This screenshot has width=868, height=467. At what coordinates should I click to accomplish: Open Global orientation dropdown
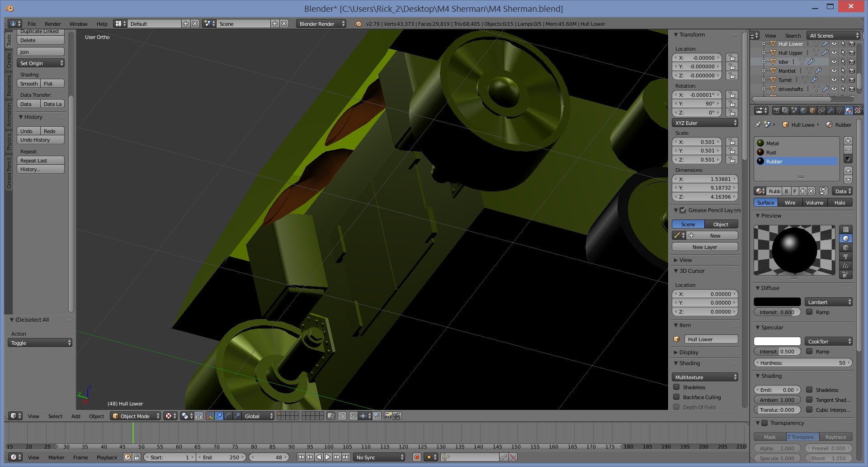258,416
